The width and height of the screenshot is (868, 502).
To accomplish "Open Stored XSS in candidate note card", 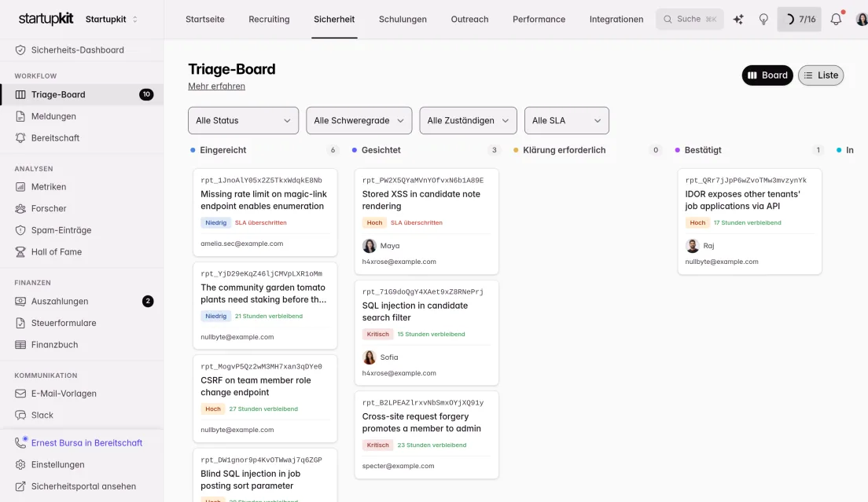I will click(426, 222).
